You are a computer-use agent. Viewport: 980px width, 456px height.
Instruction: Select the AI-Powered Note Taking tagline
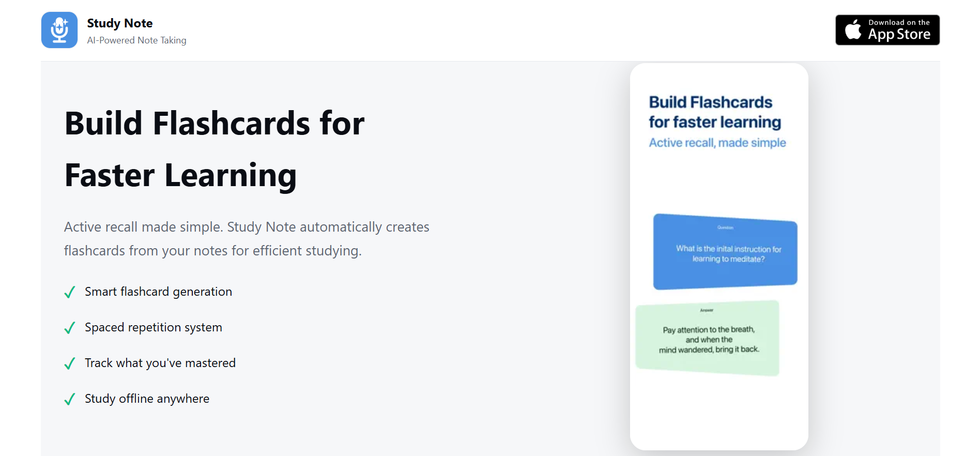pyautogui.click(x=136, y=40)
